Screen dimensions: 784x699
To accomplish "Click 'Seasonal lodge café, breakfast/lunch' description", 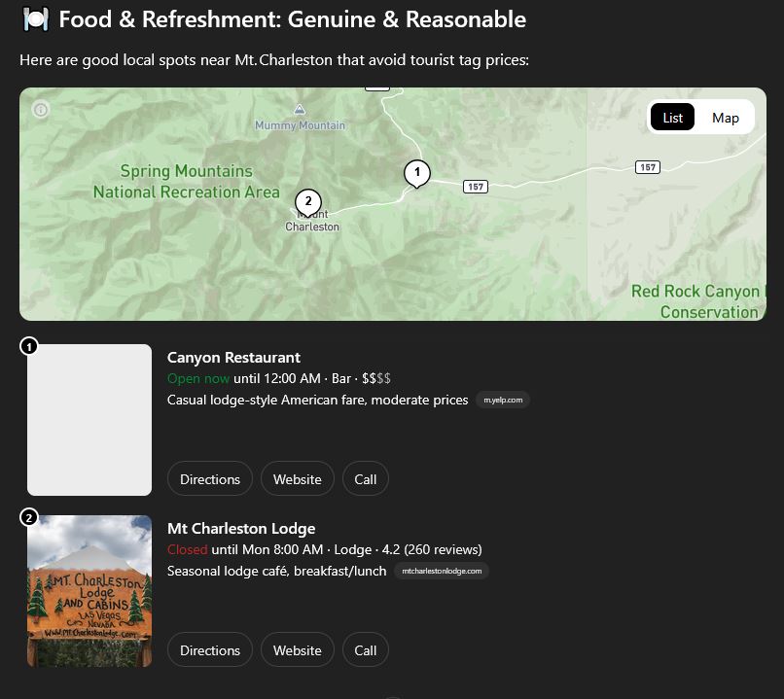I will (276, 571).
